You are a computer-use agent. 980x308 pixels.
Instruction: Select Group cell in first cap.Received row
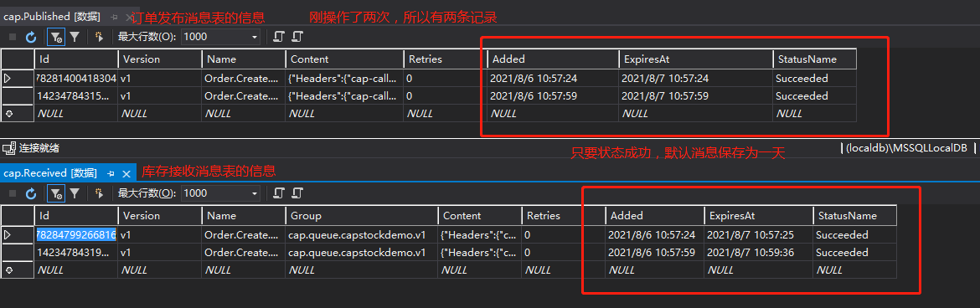[362, 235]
